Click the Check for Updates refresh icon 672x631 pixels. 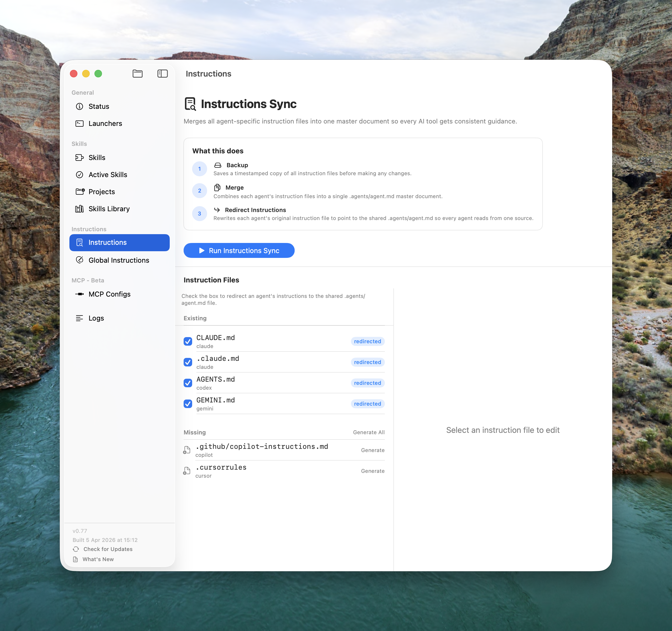(76, 549)
